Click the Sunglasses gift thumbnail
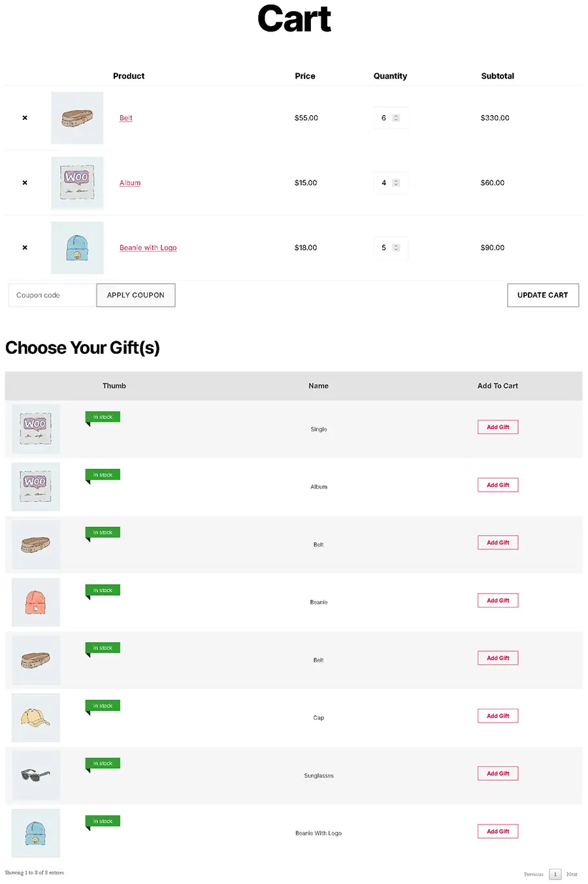The height and width of the screenshot is (884, 588). 36,775
